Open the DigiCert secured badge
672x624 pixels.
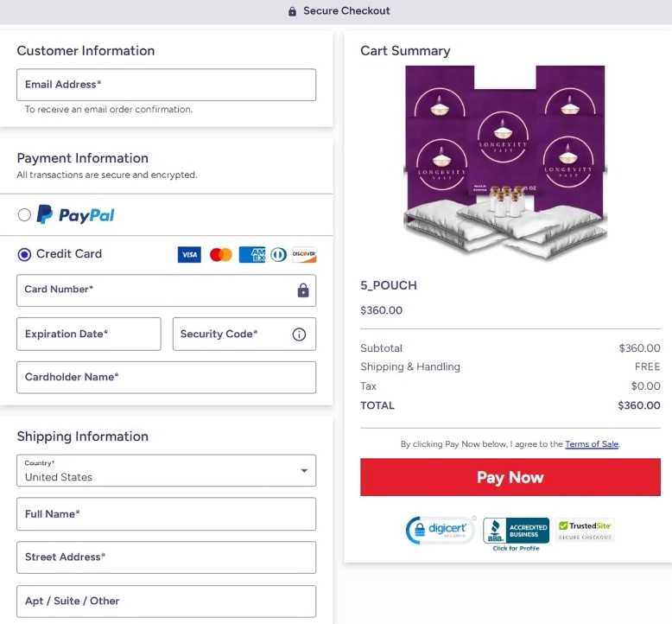(x=440, y=530)
